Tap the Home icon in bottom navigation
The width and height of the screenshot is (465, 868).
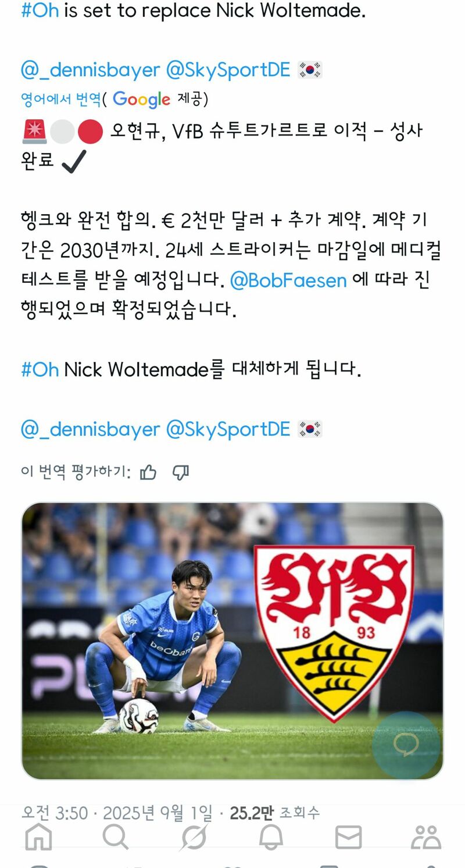39,838
